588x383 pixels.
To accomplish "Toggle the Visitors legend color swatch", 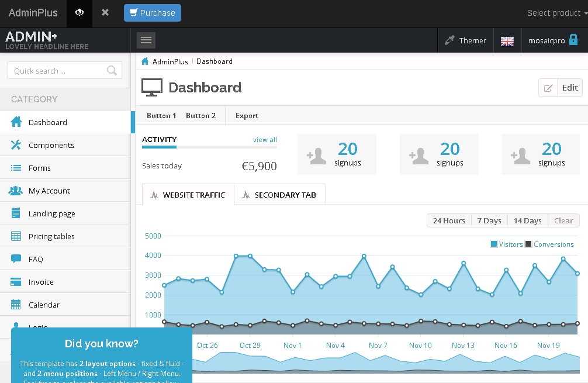I will (x=494, y=244).
